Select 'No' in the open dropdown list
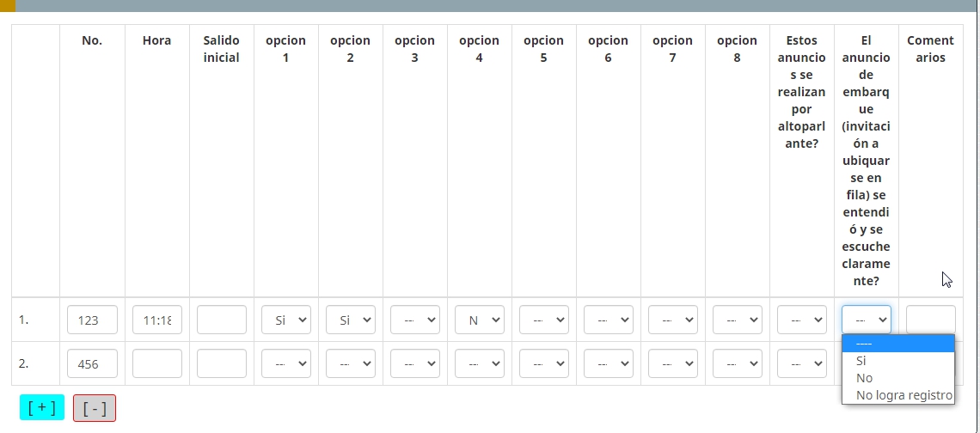The image size is (980, 433). click(x=864, y=378)
